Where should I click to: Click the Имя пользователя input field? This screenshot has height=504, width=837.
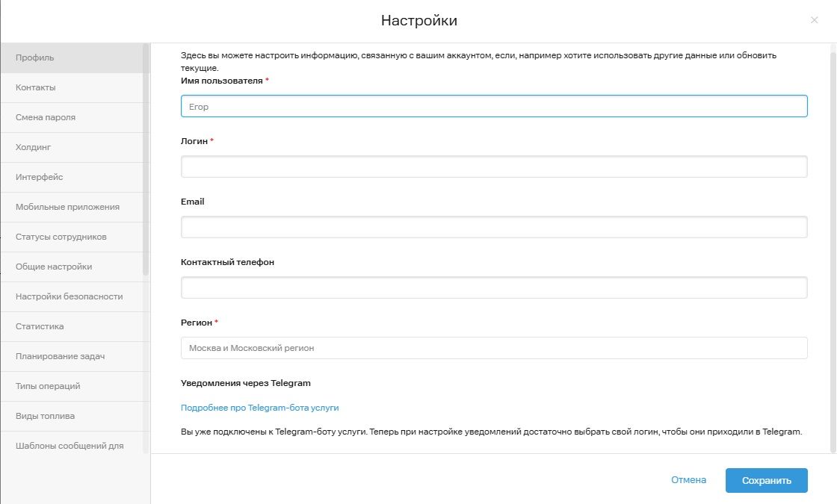(x=493, y=106)
